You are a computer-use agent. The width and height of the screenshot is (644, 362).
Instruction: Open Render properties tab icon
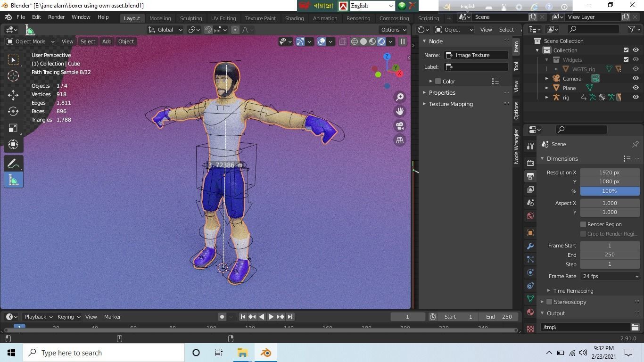[530, 163]
